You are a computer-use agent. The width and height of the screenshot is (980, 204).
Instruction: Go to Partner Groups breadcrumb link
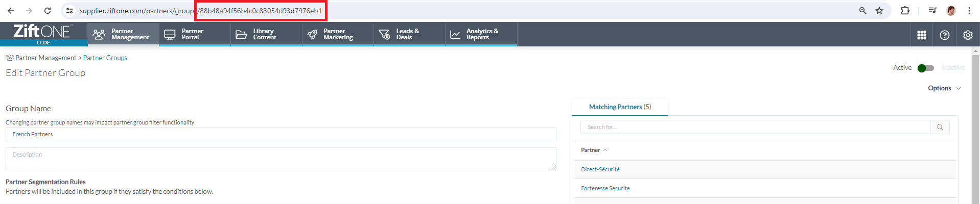[105, 58]
